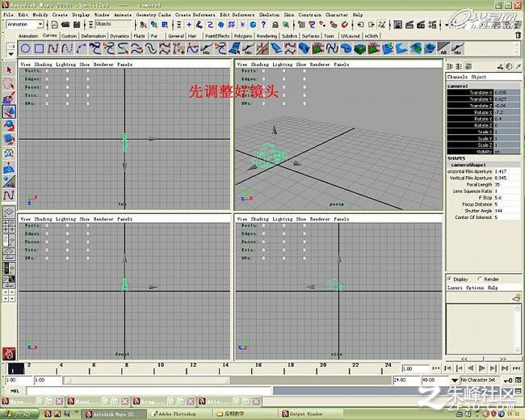Open the Modify menu
This screenshot has width=525, height=420.
pos(40,15)
